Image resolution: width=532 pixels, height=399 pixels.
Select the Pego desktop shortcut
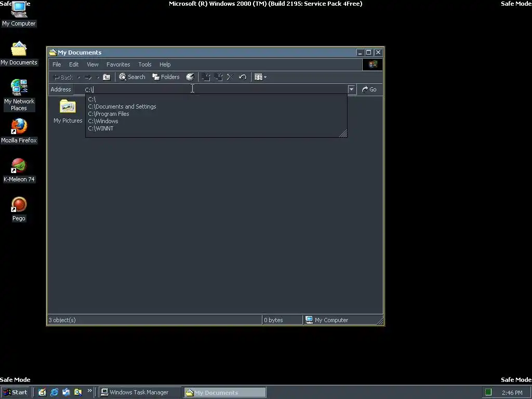coord(19,209)
